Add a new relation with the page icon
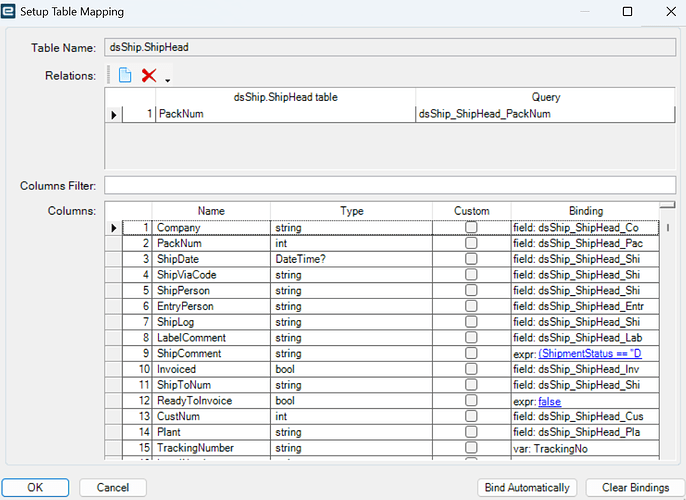Image resolution: width=686 pixels, height=500 pixels. pyautogui.click(x=125, y=75)
